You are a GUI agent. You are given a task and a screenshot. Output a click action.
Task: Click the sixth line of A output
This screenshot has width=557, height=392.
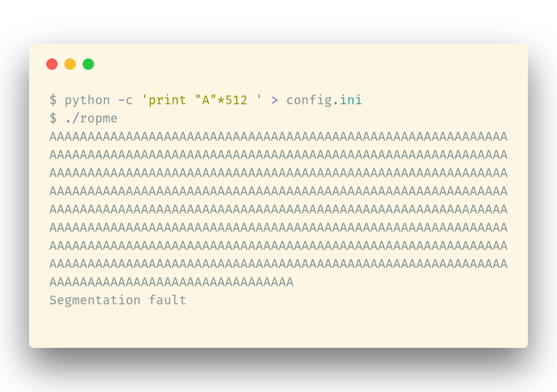coord(278,227)
